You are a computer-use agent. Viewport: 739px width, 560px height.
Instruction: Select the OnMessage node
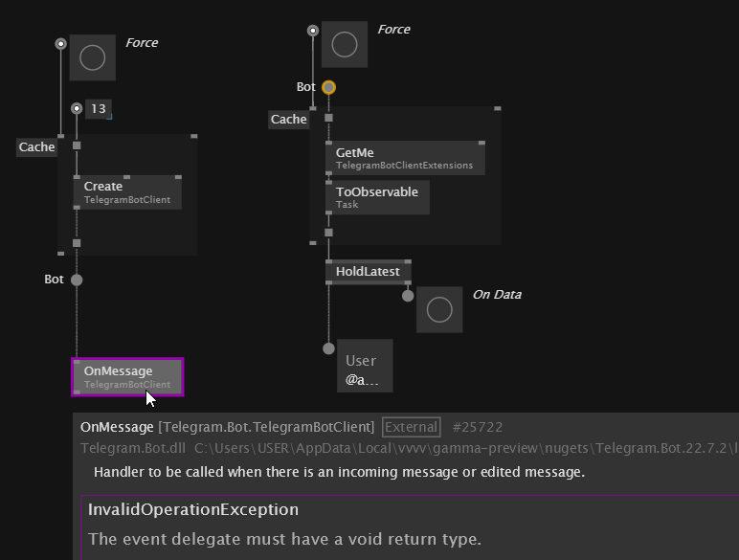[127, 377]
